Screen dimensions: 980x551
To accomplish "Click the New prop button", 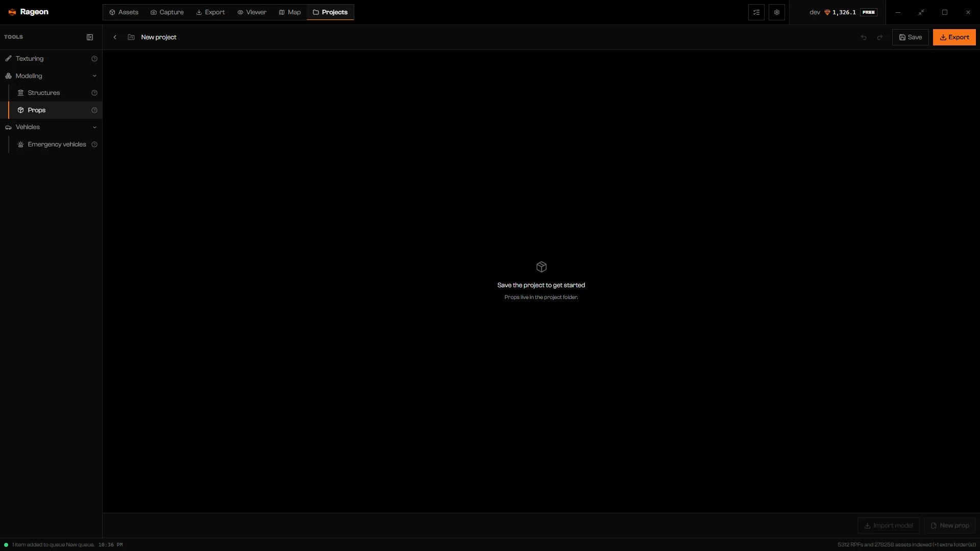I will pyautogui.click(x=949, y=525).
